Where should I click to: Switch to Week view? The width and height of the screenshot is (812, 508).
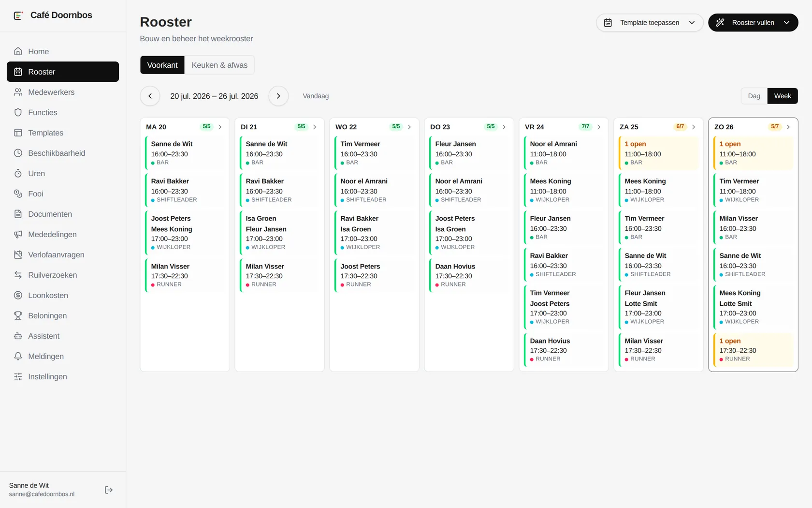[x=783, y=96]
